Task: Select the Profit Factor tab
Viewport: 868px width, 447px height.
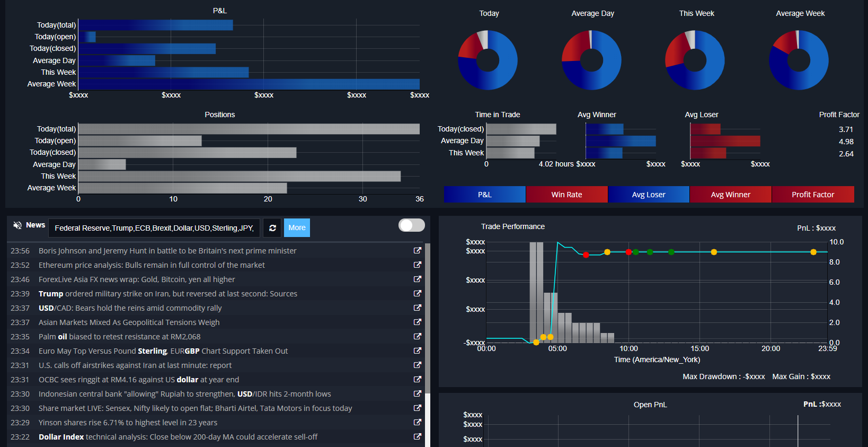Action: 813,195
